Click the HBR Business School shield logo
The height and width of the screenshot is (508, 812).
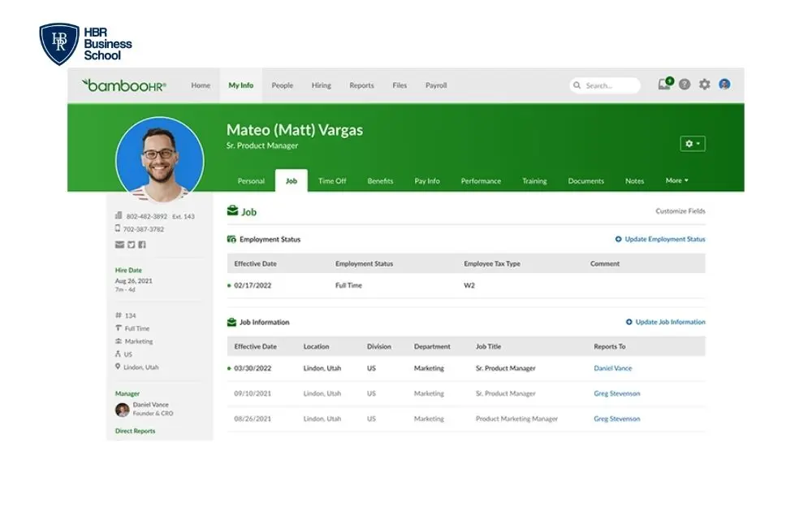click(x=59, y=44)
